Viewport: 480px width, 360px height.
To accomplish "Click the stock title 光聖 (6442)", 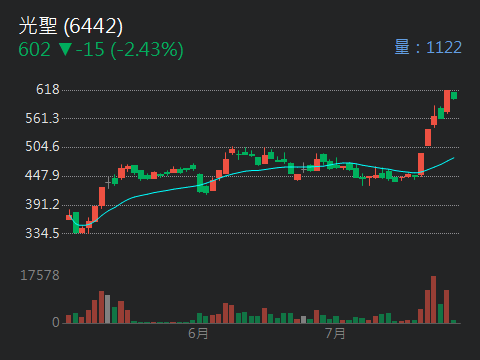I will click(x=71, y=26).
